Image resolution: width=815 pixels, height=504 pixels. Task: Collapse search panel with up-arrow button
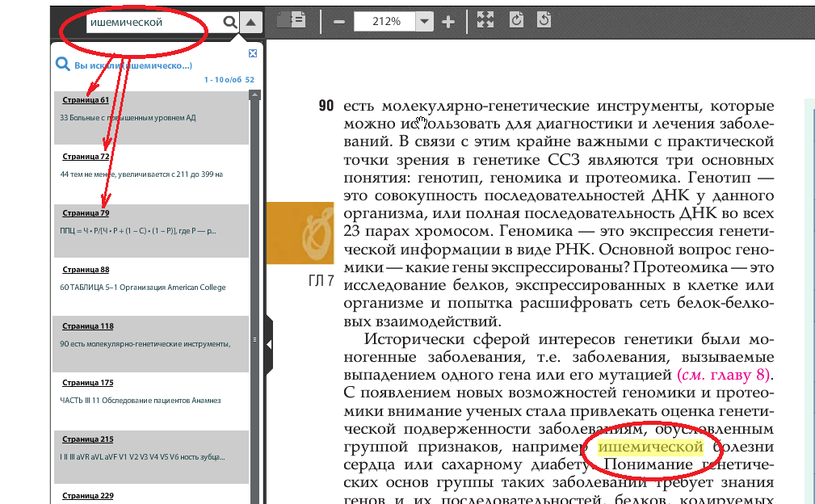click(x=251, y=23)
